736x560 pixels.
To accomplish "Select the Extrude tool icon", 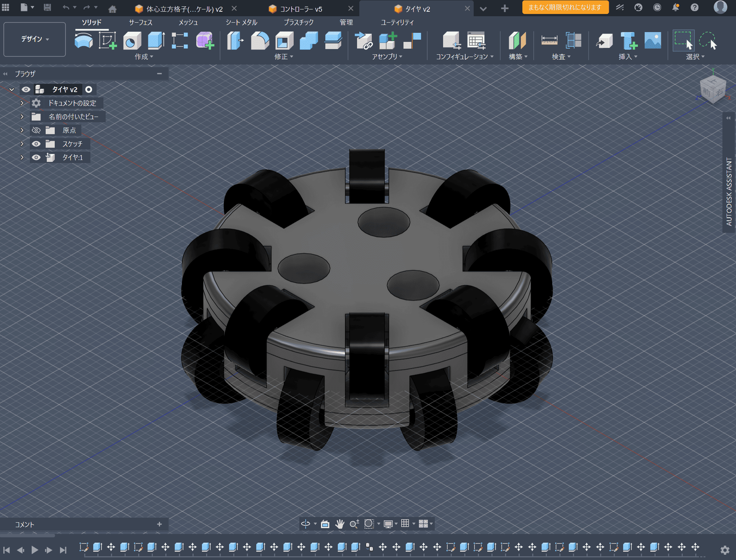I will pos(156,40).
